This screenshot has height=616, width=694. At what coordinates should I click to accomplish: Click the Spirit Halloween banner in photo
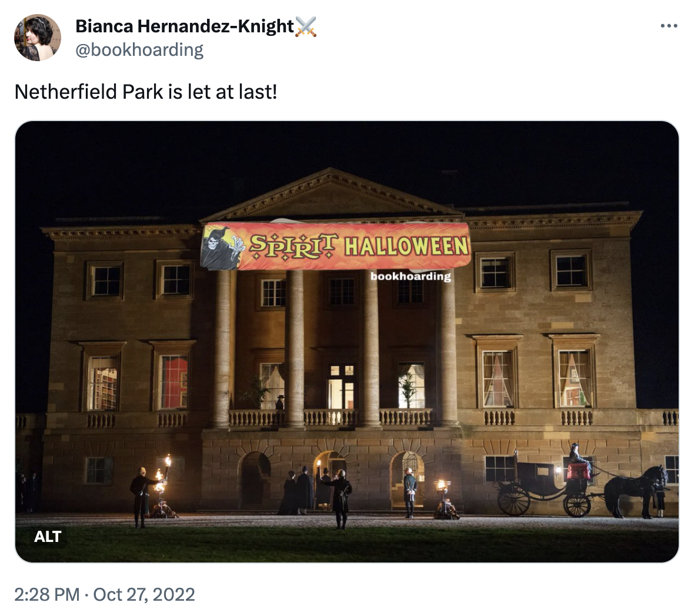coord(335,246)
